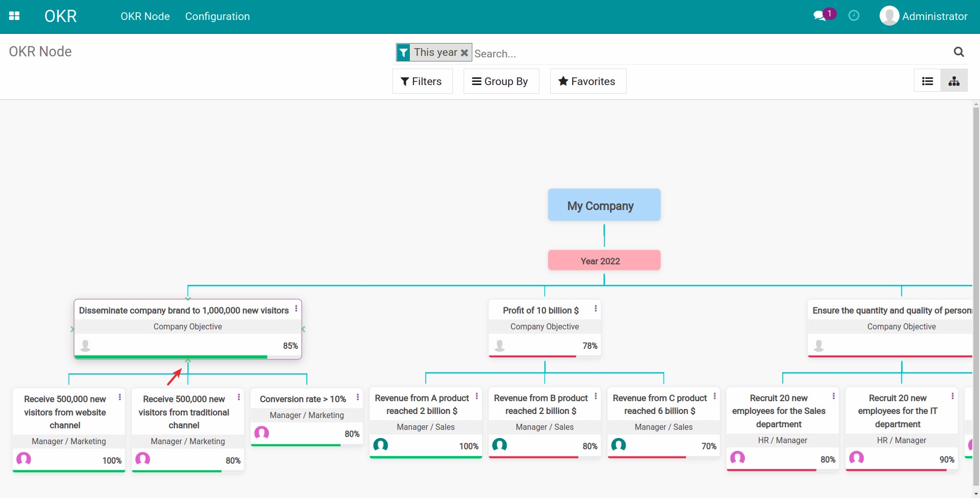Open the Administrator user menu
The image size is (980, 498).
tap(924, 16)
